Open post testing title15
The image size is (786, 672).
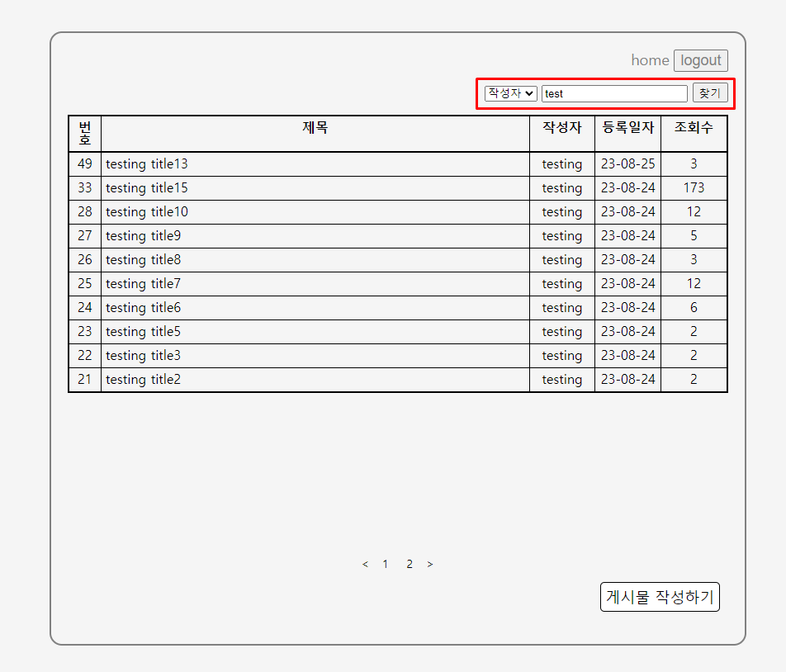click(x=146, y=188)
